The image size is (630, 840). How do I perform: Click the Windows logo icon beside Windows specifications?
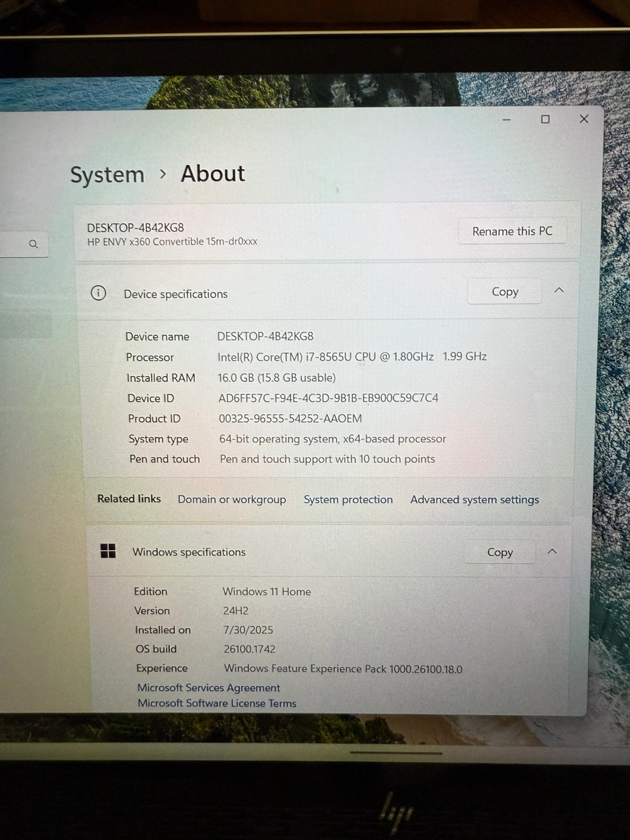(x=108, y=551)
